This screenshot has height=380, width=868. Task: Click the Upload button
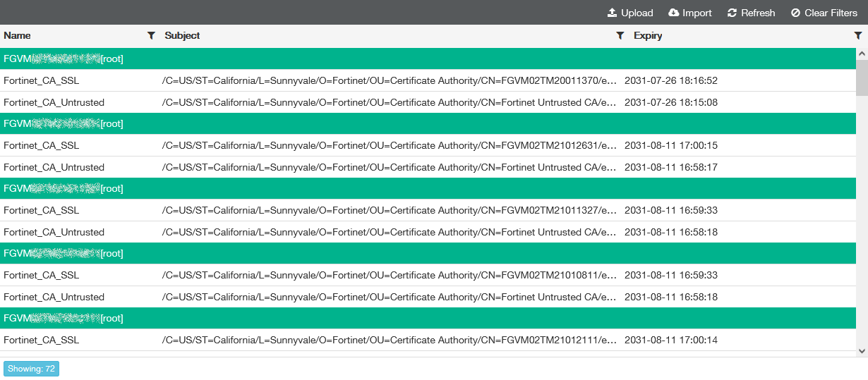click(x=630, y=13)
